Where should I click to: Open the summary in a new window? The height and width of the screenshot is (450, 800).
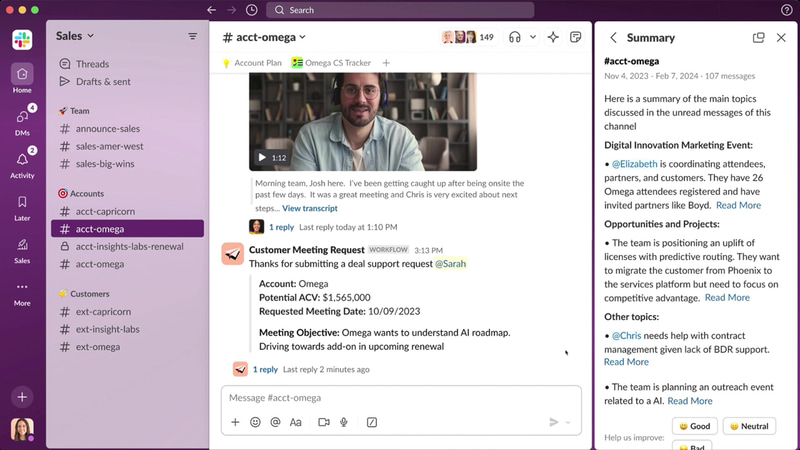[x=758, y=37]
